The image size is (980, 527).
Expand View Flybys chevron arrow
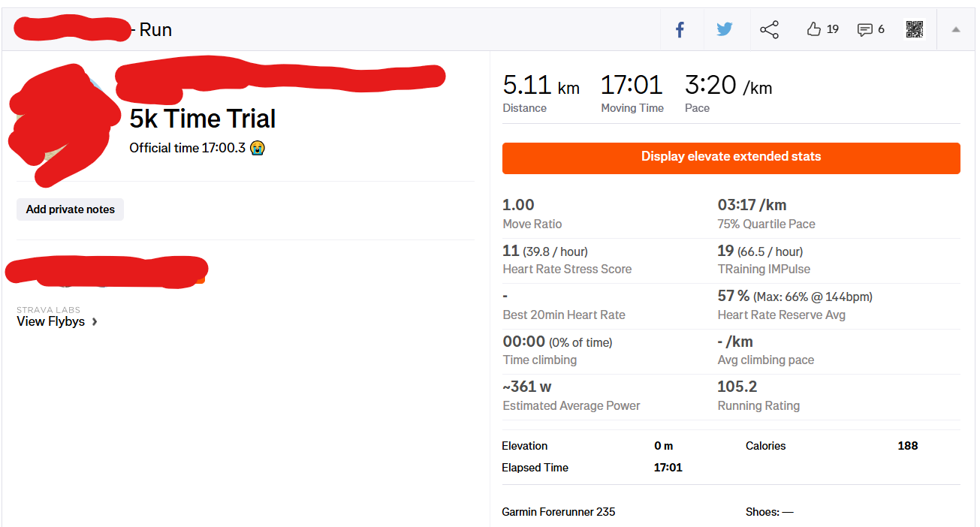pos(95,322)
